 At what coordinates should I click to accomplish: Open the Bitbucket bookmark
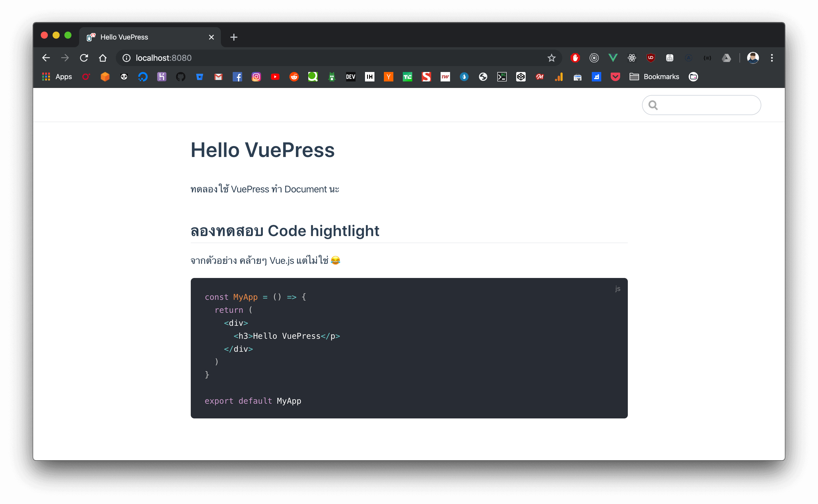pos(200,77)
